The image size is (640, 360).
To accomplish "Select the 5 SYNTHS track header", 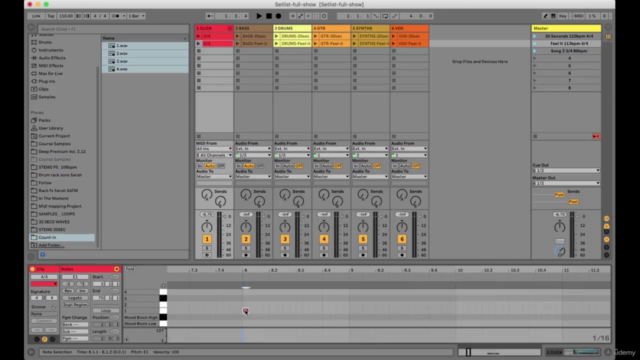I will tap(370, 28).
